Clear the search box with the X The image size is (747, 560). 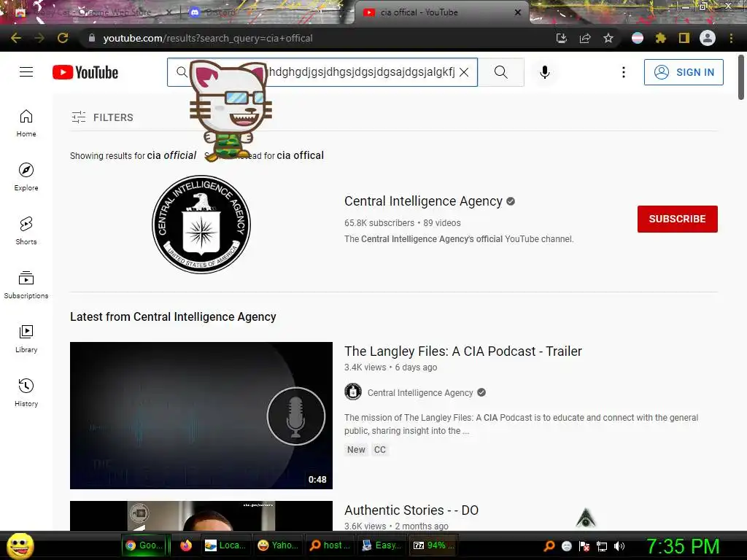click(x=463, y=72)
